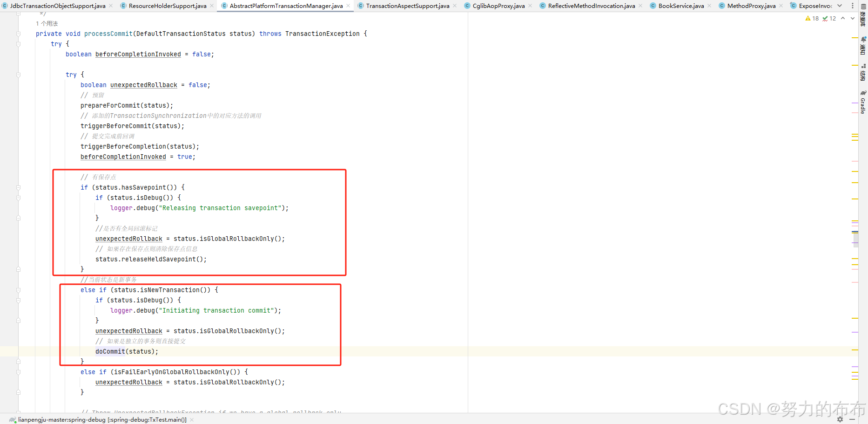This screenshot has width=868, height=424.
Task: Close the JdbcTransactionObjectSupport.java tab
Action: coord(111,6)
